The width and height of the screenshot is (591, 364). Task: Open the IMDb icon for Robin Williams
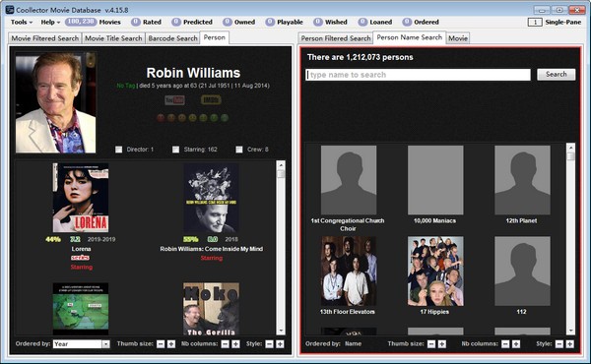[211, 100]
